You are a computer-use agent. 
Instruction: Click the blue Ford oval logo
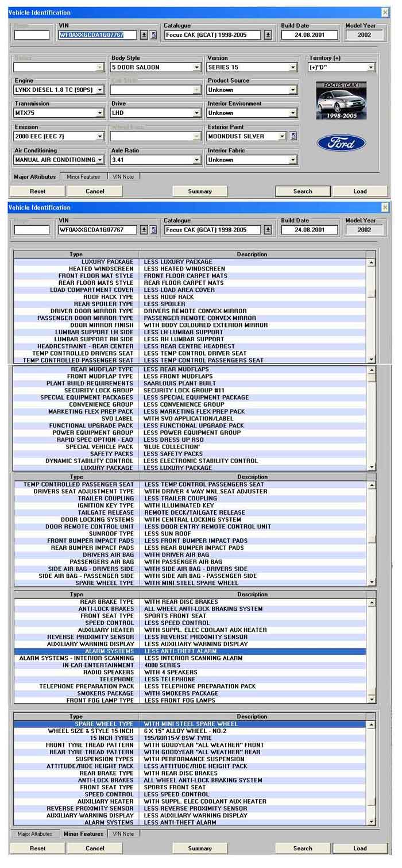[341, 142]
